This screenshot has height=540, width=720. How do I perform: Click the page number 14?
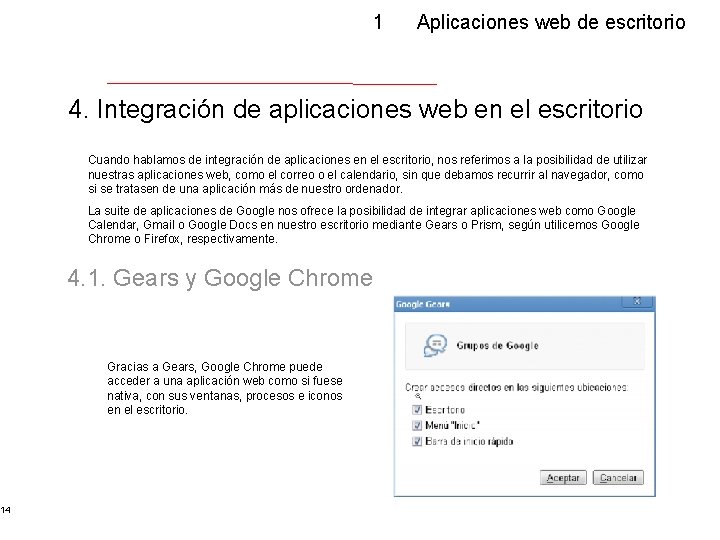tap(6, 510)
